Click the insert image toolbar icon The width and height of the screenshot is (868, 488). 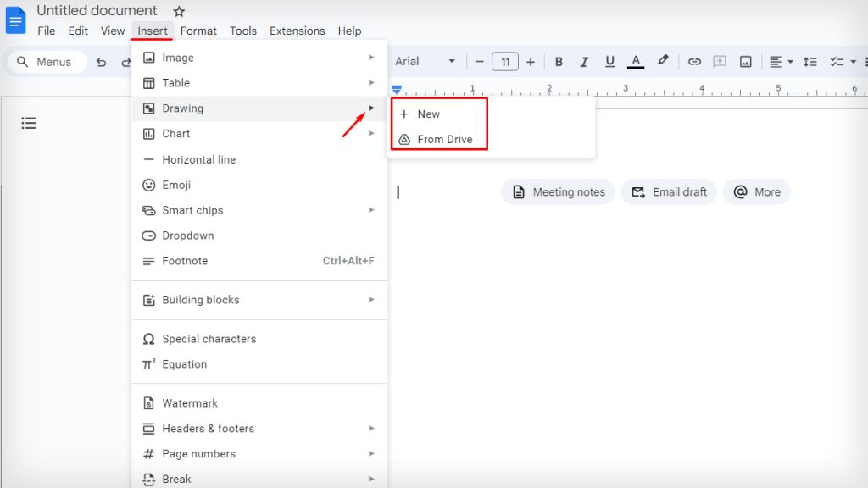[746, 61]
